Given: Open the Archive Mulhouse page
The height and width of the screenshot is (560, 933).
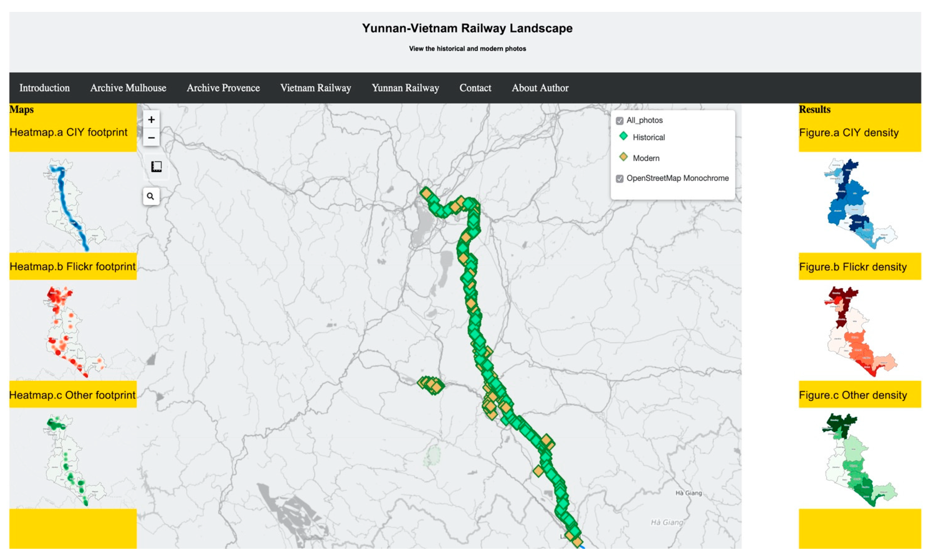Looking at the screenshot, I should pyautogui.click(x=128, y=88).
